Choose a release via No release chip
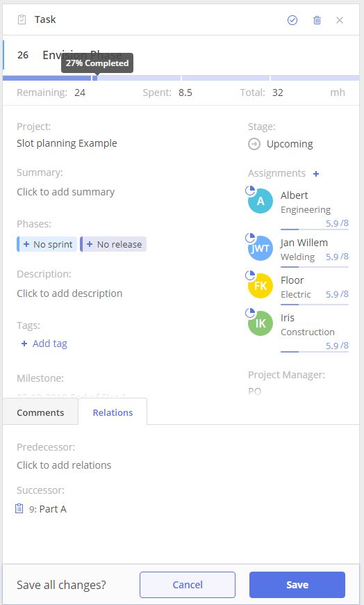Viewport: 364px width, 605px height. (113, 244)
